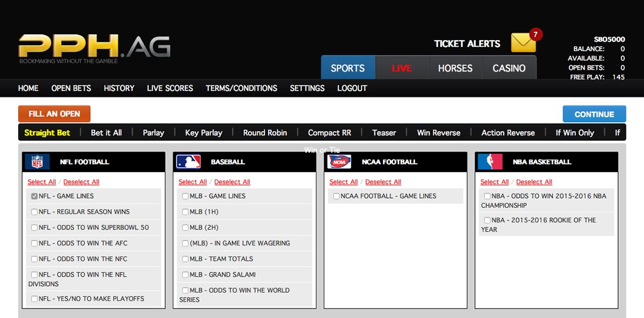This screenshot has width=644, height=318.
Task: Click the NFL shield logo icon
Action: point(37,162)
